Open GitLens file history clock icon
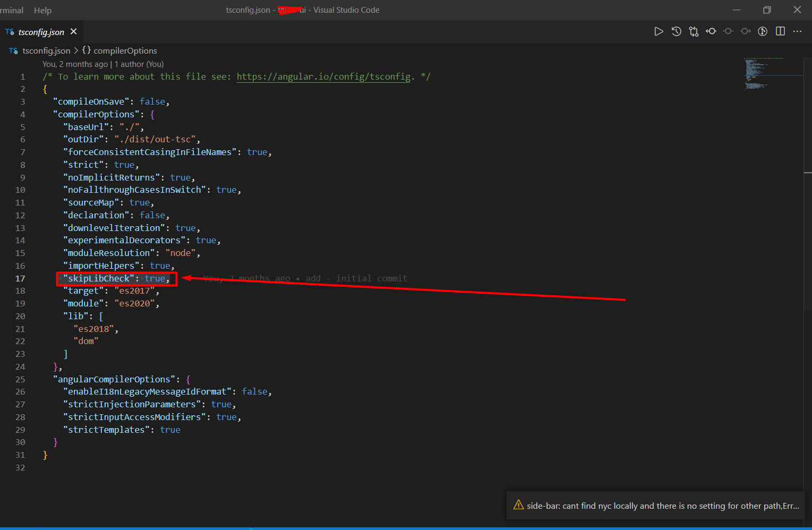 click(x=676, y=31)
